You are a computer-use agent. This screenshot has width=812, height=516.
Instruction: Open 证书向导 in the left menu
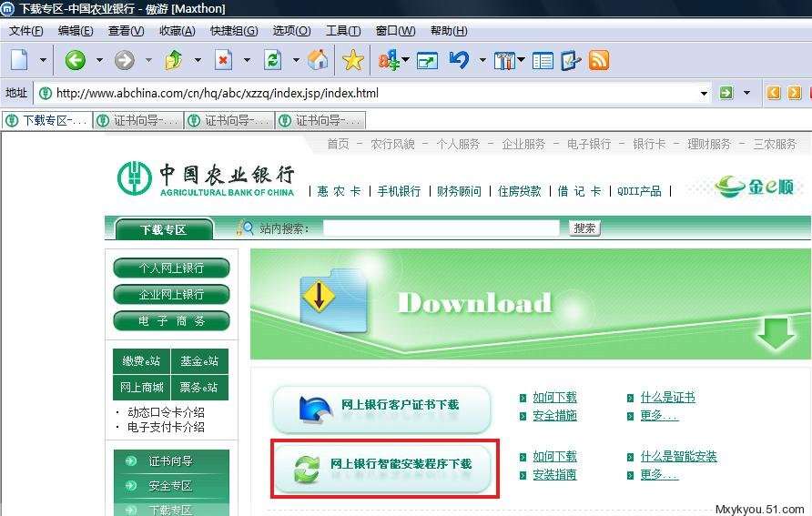[171, 461]
